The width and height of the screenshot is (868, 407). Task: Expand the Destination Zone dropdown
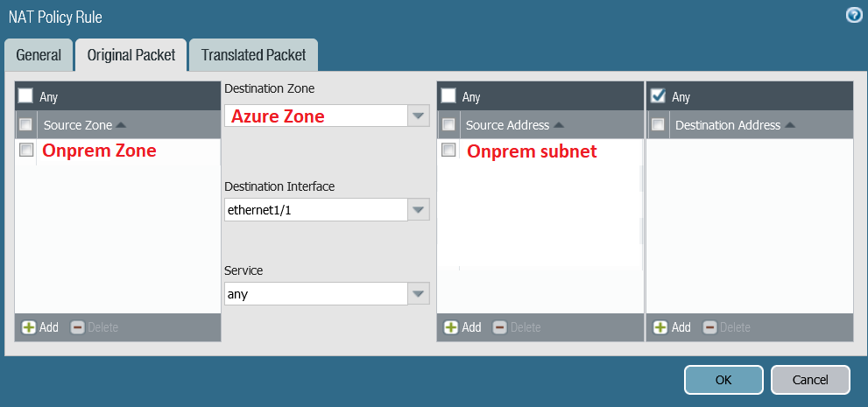point(419,116)
